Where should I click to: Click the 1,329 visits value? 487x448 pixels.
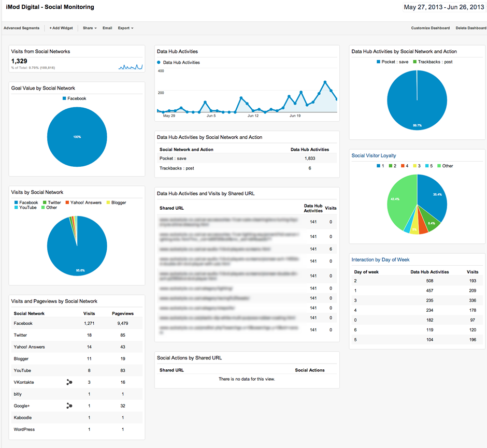[x=19, y=61]
